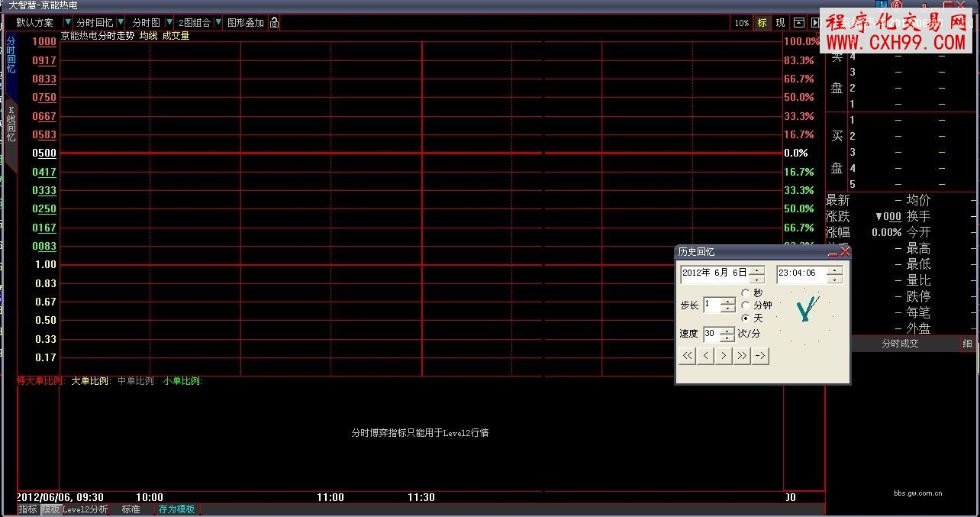Image resolution: width=980 pixels, height=517 pixels.
Task: Select the 天 radio button
Action: pos(746,318)
